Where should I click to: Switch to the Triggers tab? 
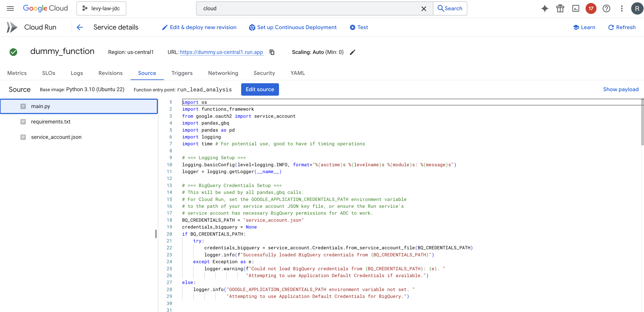(x=182, y=73)
